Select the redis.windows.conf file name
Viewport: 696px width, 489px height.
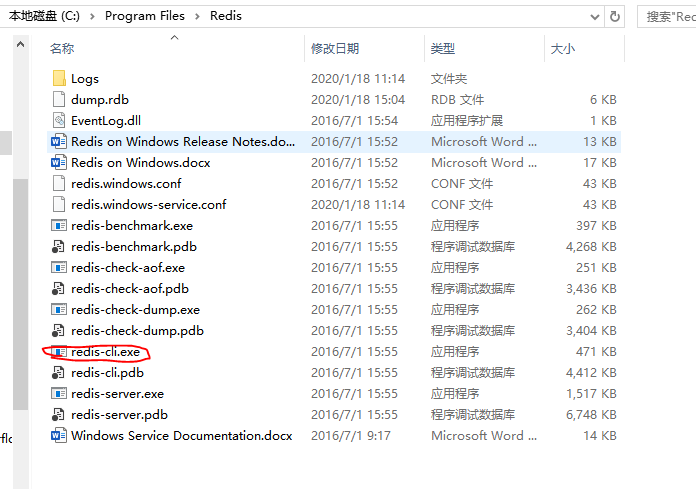click(x=126, y=183)
